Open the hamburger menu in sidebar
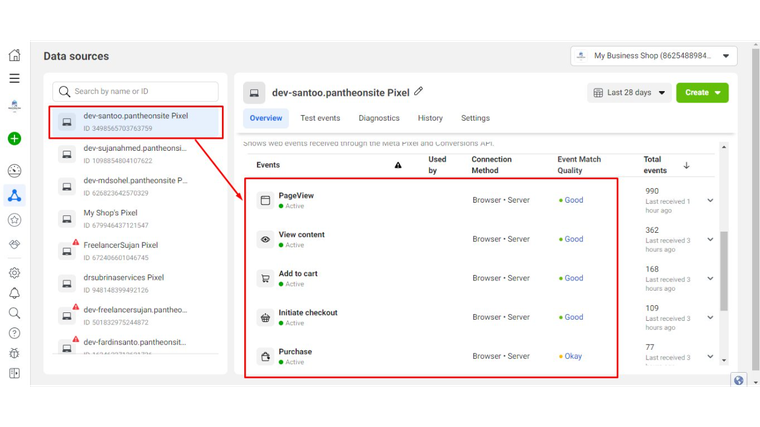This screenshot has width=760, height=427. point(14,78)
